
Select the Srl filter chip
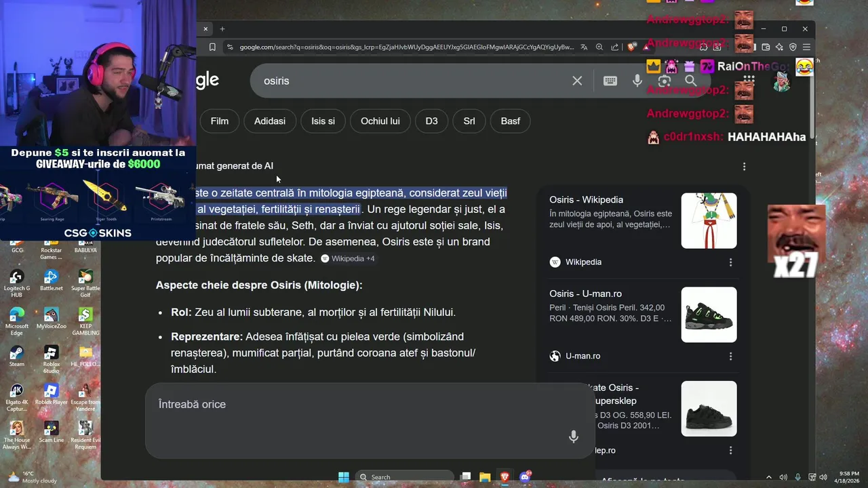469,121
